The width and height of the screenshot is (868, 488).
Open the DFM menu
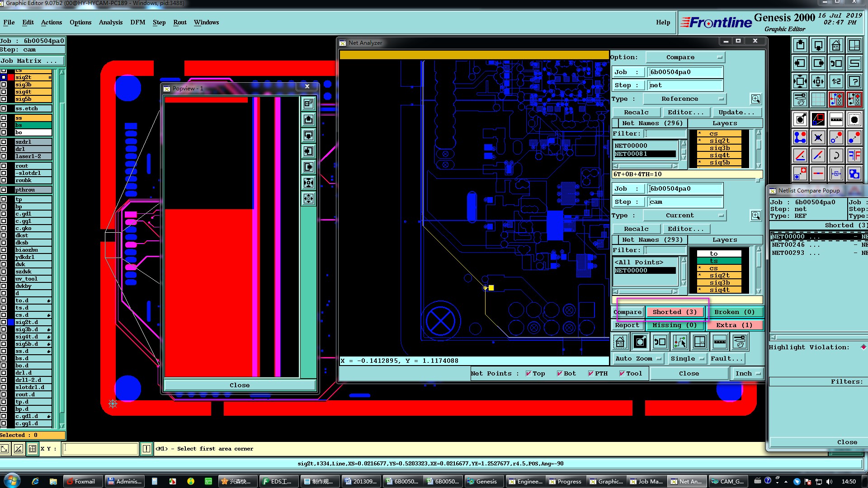137,22
